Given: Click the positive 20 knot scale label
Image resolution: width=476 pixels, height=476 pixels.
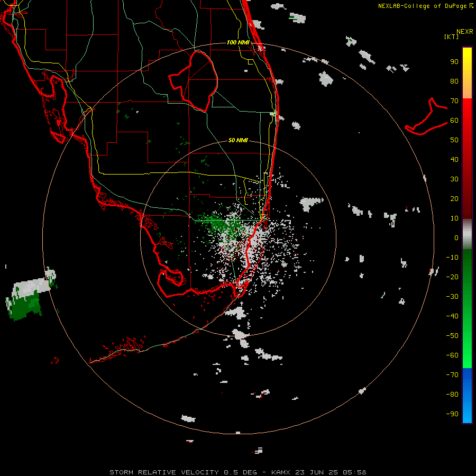Looking at the screenshot, I should pos(454,198).
